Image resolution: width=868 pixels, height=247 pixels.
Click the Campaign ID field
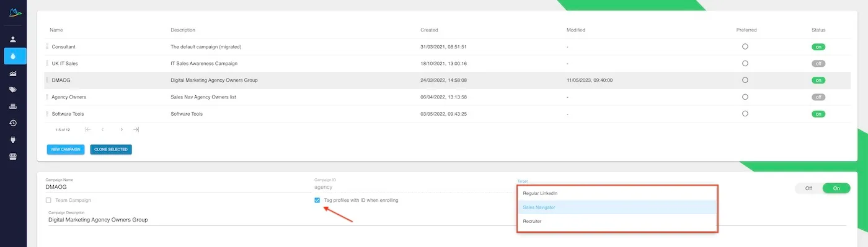click(x=412, y=186)
